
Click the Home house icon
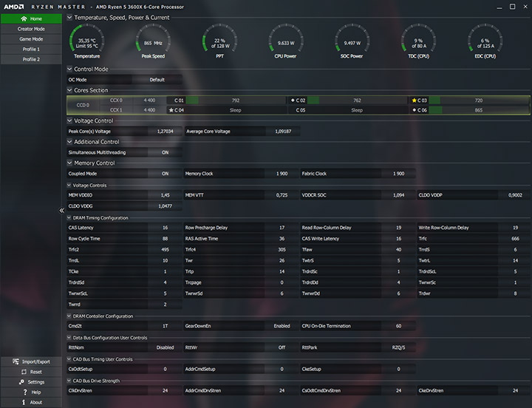[x=24, y=18]
